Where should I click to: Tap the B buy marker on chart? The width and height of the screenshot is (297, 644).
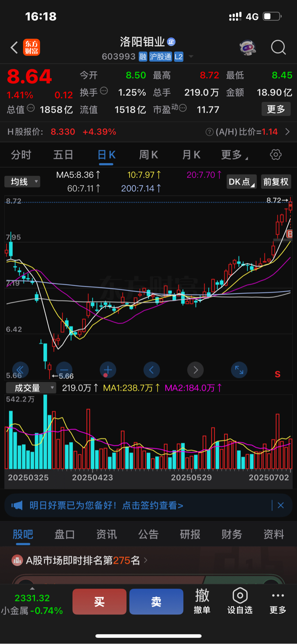click(289, 234)
